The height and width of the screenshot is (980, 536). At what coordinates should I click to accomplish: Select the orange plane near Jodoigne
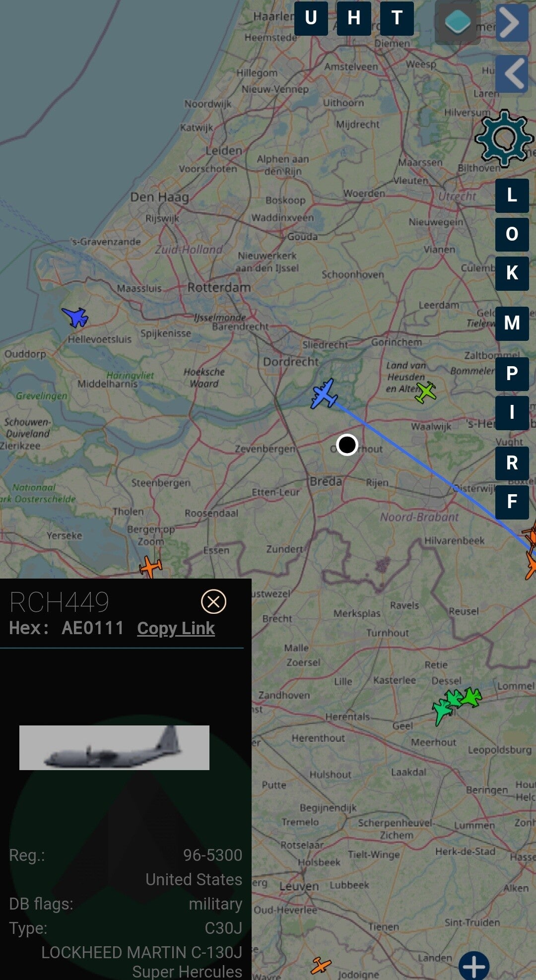321,965
